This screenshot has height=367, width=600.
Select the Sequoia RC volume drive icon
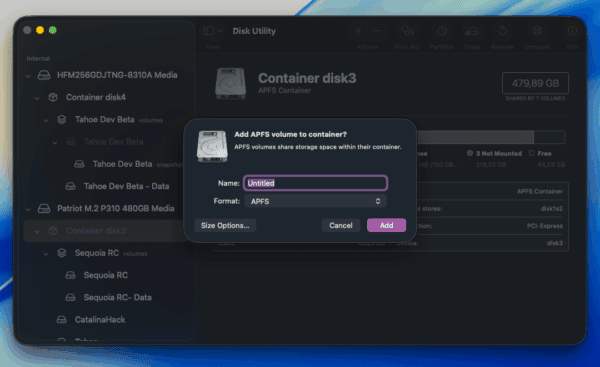pyautogui.click(x=70, y=275)
